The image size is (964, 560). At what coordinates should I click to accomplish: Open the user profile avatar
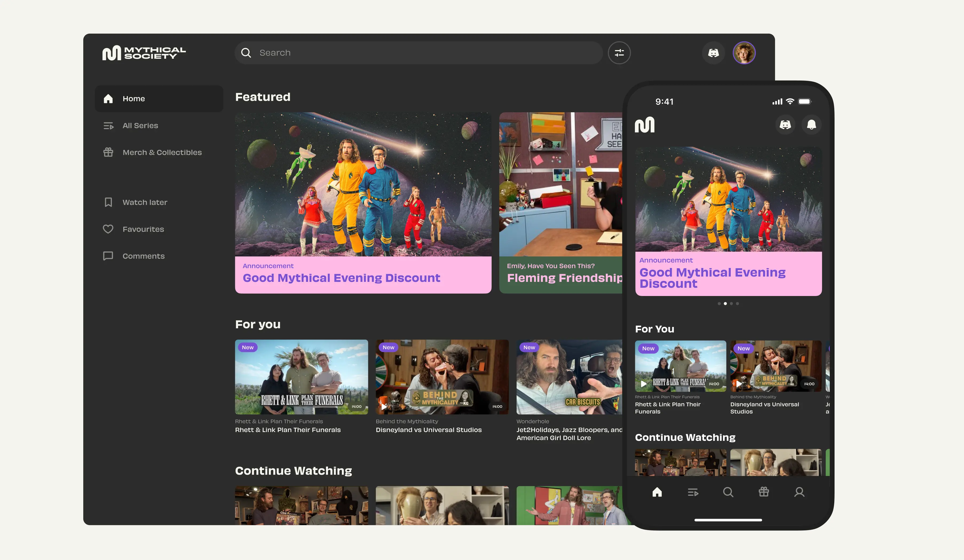[744, 53]
